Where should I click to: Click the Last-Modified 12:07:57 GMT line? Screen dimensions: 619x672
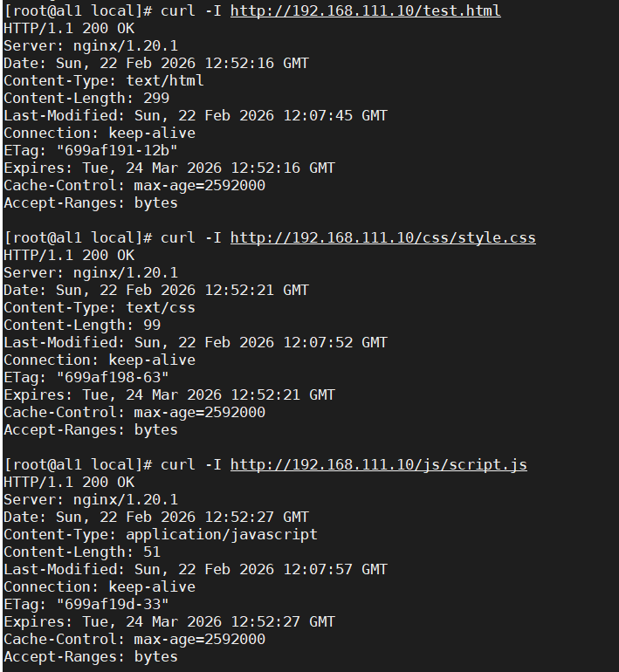pos(196,569)
